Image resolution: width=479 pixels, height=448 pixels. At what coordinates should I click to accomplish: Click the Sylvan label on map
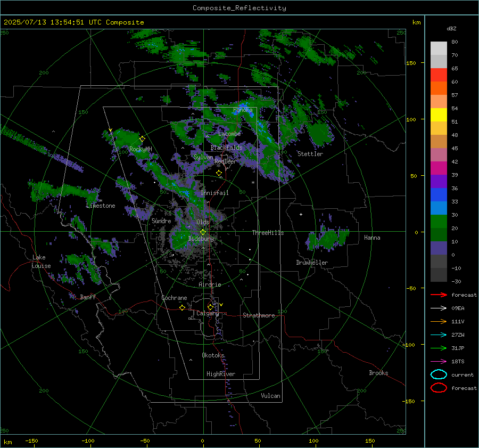coord(203,157)
